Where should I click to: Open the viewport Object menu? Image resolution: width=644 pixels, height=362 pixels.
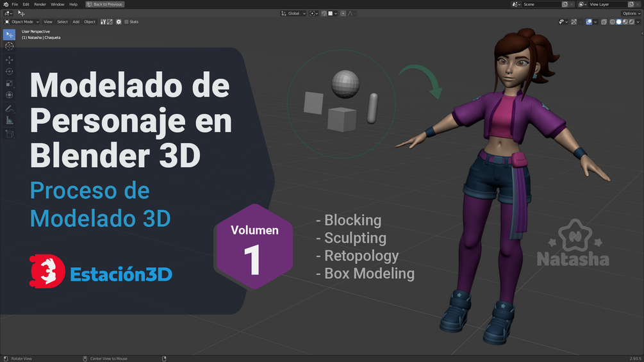click(x=90, y=22)
